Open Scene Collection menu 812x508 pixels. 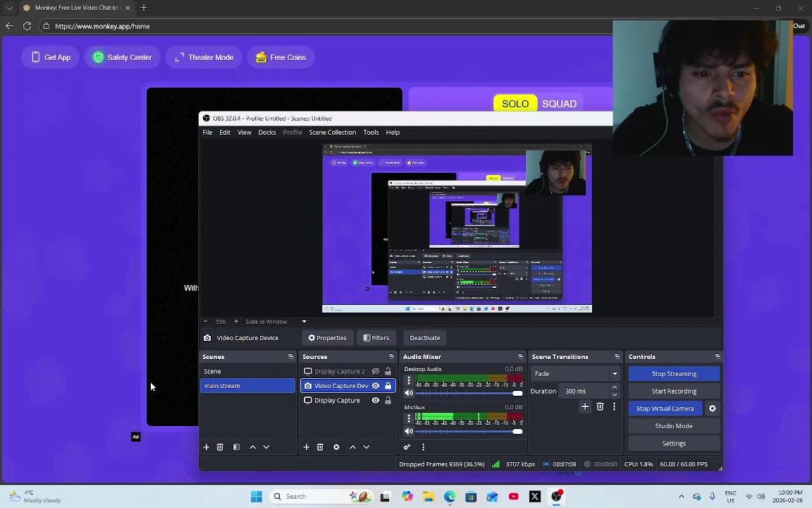click(333, 132)
